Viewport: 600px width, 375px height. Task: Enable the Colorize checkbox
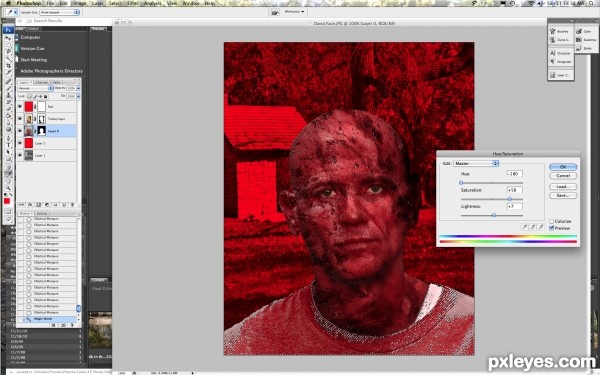coord(551,221)
